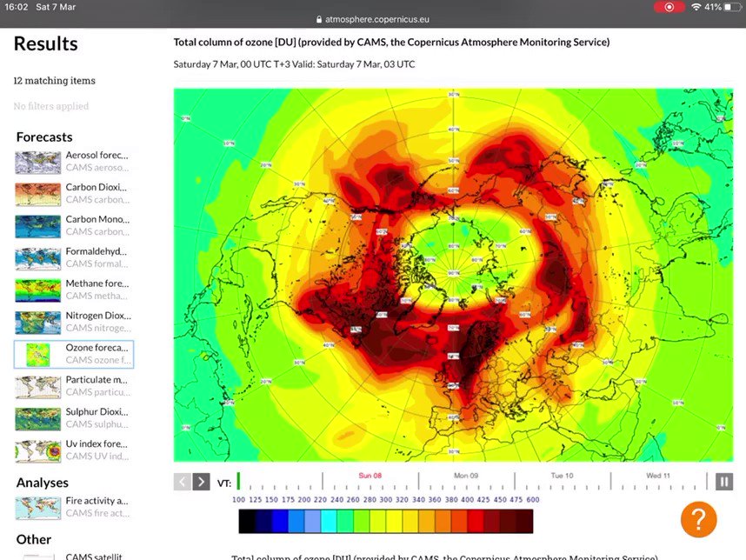Jump timeline to Mon 09
The width and height of the screenshot is (746, 560).
466,476
